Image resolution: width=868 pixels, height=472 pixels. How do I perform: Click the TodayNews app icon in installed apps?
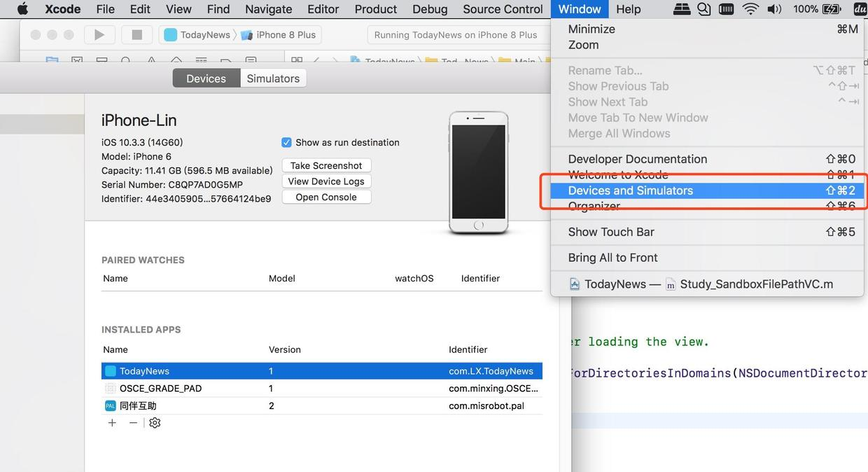point(111,371)
